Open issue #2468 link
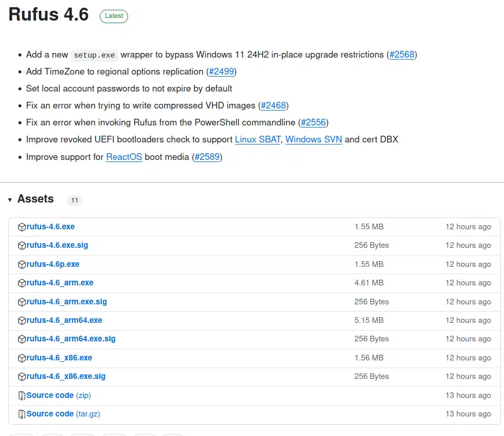Viewport: 504px width, 436px height. click(273, 105)
